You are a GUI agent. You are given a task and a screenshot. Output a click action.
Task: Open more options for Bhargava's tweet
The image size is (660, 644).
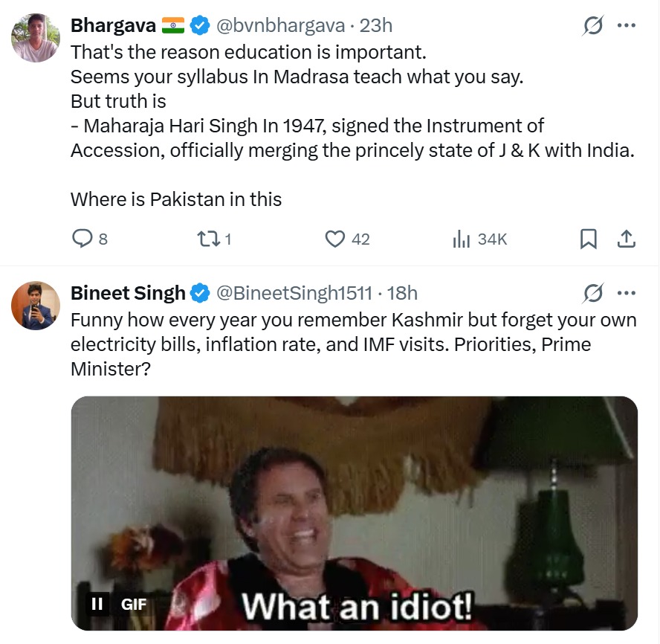[627, 26]
